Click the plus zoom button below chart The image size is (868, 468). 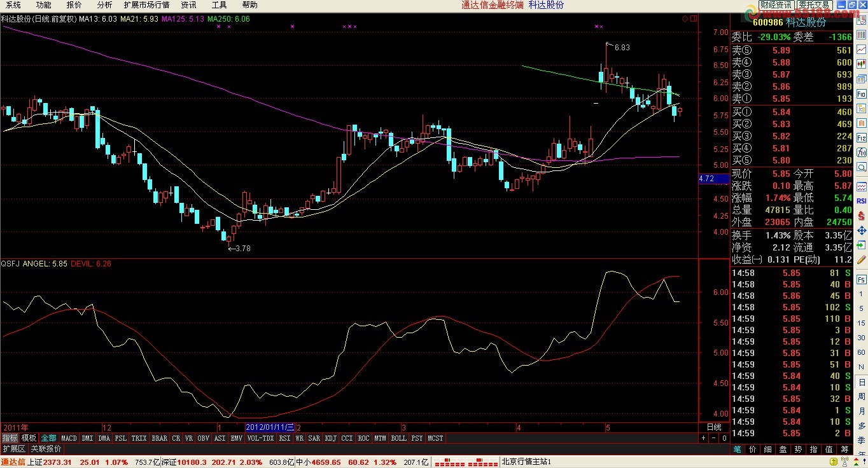pos(703,438)
